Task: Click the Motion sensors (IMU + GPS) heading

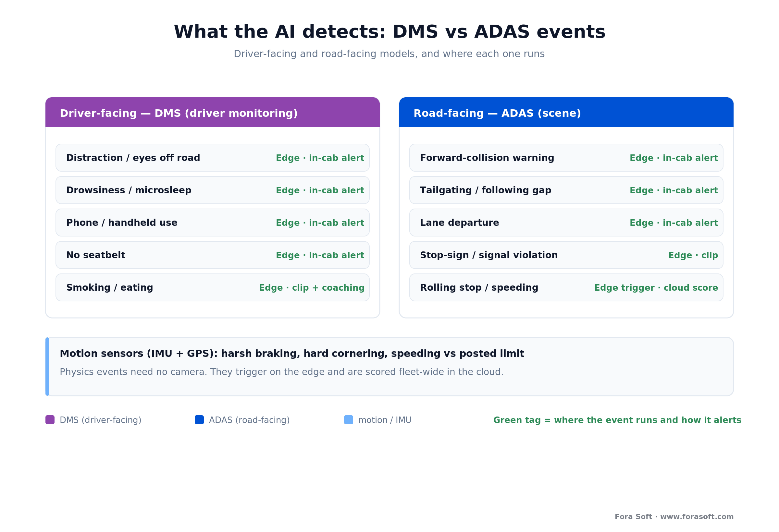Action: coord(291,354)
